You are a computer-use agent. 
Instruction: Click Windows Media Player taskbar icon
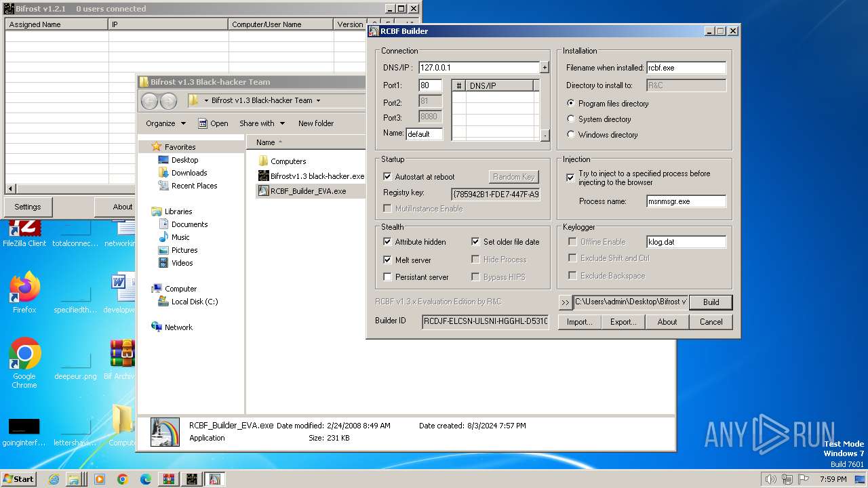tap(99, 479)
